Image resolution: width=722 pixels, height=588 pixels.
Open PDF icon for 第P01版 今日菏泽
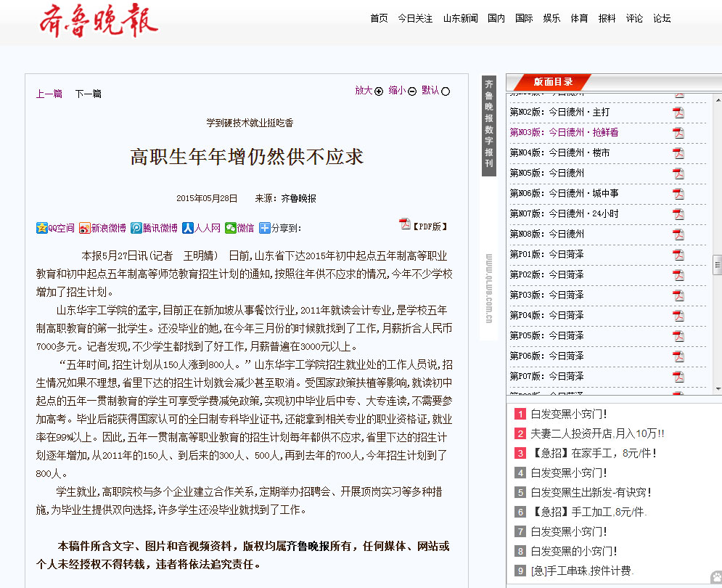point(678,255)
